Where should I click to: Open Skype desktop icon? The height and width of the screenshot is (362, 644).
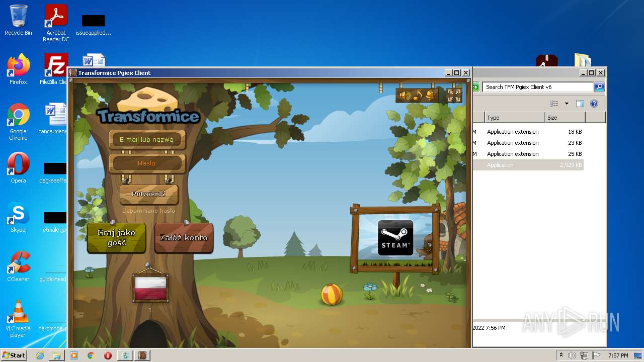point(18,217)
